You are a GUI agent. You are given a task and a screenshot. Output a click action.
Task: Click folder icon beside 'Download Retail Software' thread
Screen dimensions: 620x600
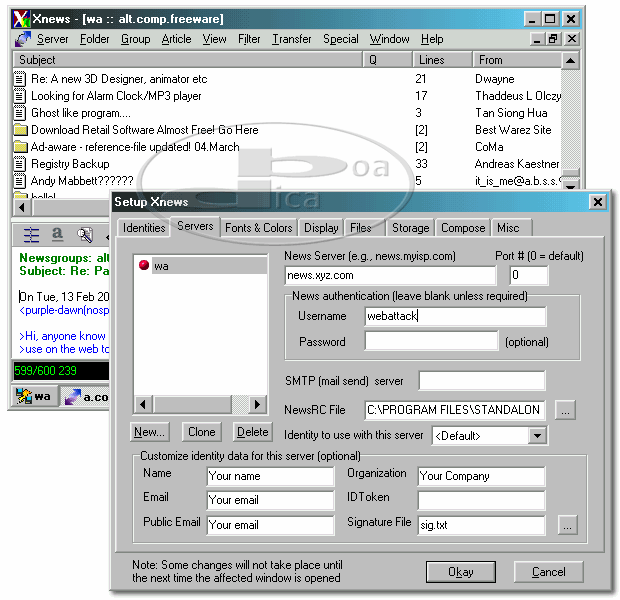(20, 130)
